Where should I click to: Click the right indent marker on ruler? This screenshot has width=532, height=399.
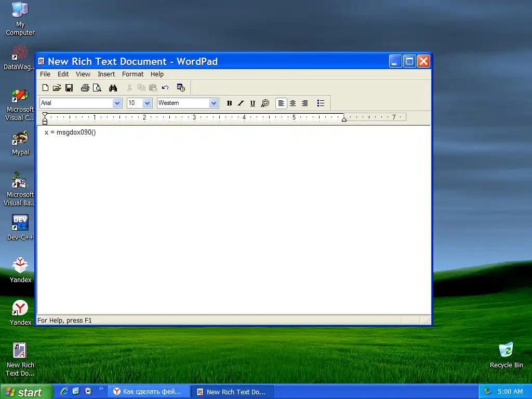[344, 119]
